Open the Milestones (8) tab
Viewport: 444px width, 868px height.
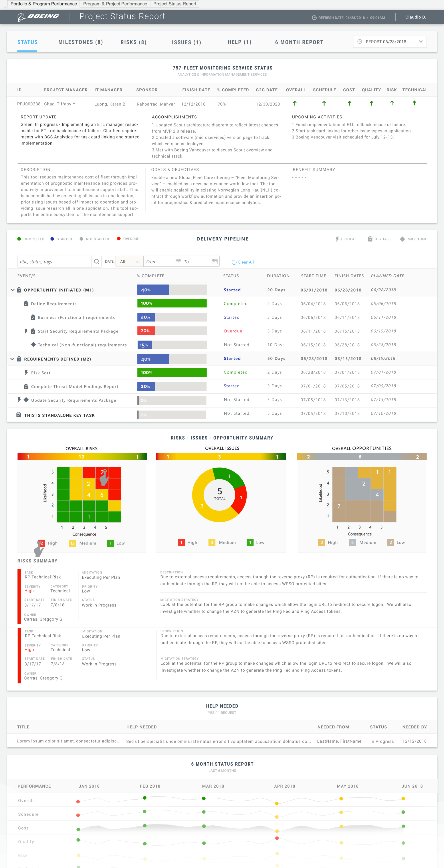pyautogui.click(x=80, y=42)
